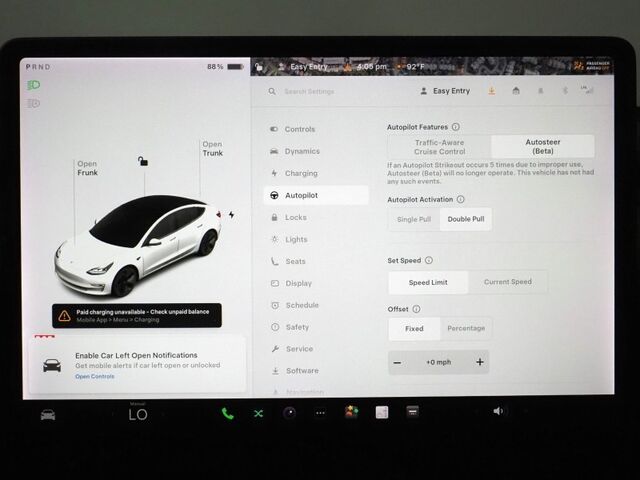The image size is (640, 480).
Task: Open the all apps three-dot launcher
Action: pyautogui.click(x=320, y=413)
